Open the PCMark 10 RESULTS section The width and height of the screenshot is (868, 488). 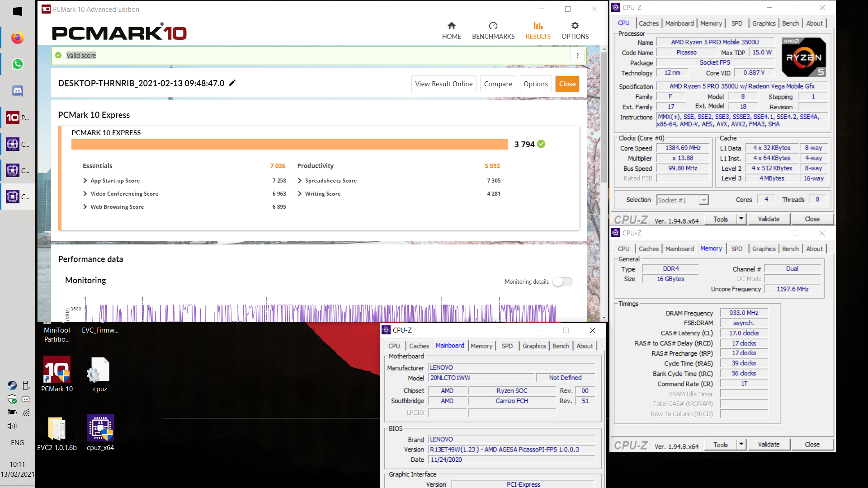(538, 31)
